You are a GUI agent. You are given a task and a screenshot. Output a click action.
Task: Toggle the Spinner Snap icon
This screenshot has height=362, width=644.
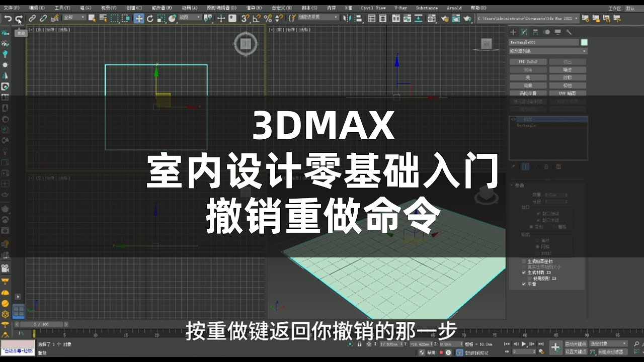(x=278, y=18)
